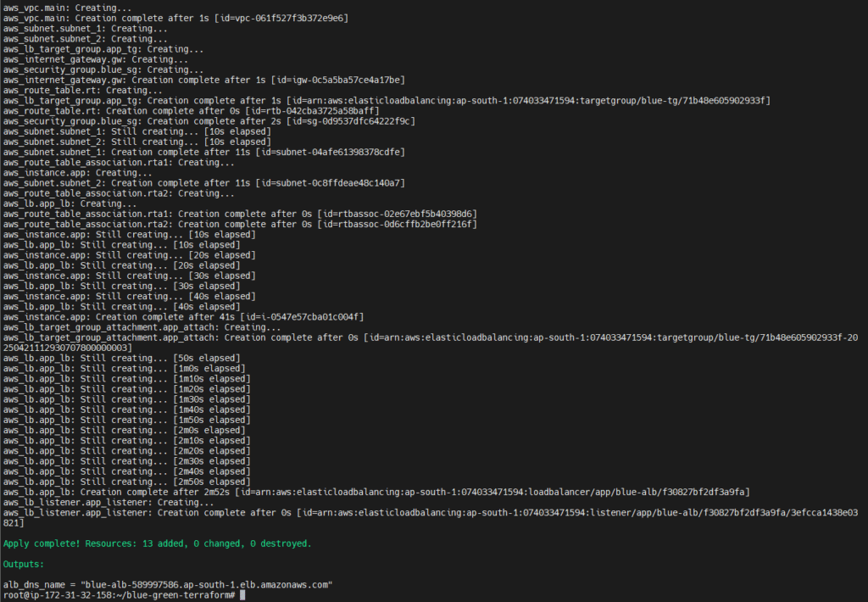The height and width of the screenshot is (602, 868).
Task: Click the root@ip-172-31-32-158 shell prompt text
Action: coord(119,595)
